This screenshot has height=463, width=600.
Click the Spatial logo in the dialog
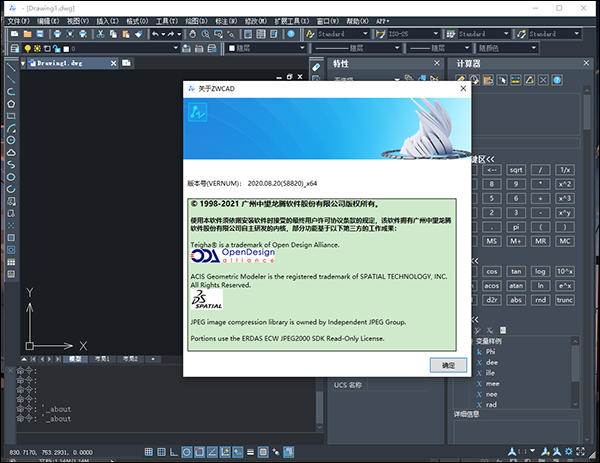(x=205, y=300)
